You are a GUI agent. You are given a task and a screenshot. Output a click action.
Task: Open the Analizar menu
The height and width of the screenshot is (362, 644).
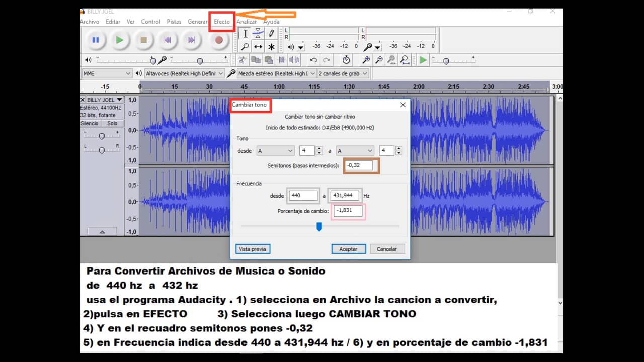coord(247,22)
